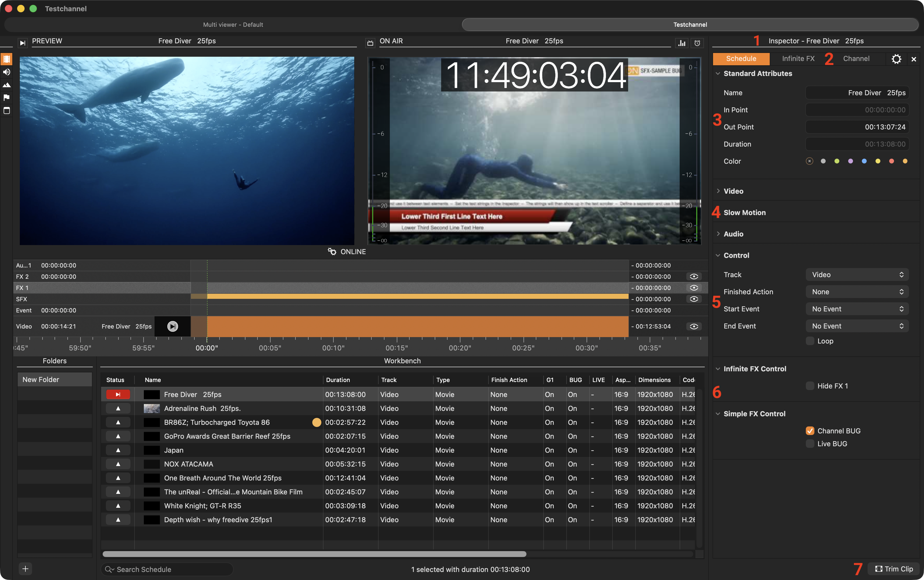Screen dimensions: 924x580
Task: Click the ON AIR broadcast icon
Action: 370,43
